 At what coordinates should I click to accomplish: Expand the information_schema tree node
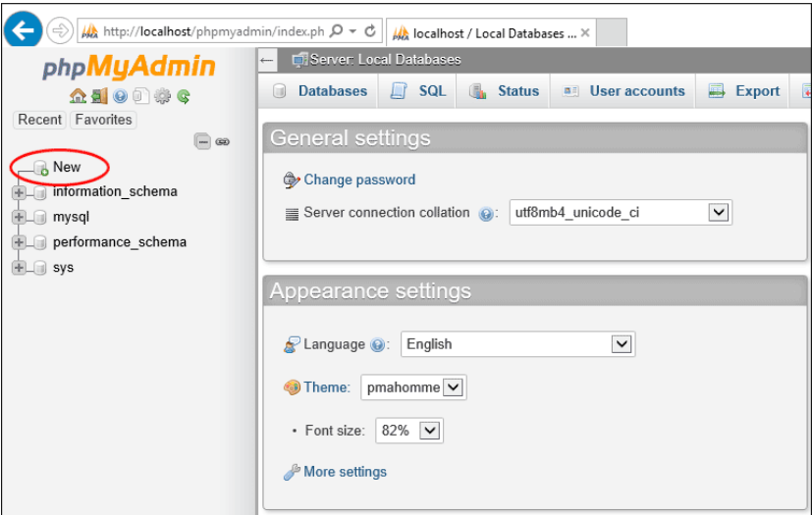(x=20, y=192)
